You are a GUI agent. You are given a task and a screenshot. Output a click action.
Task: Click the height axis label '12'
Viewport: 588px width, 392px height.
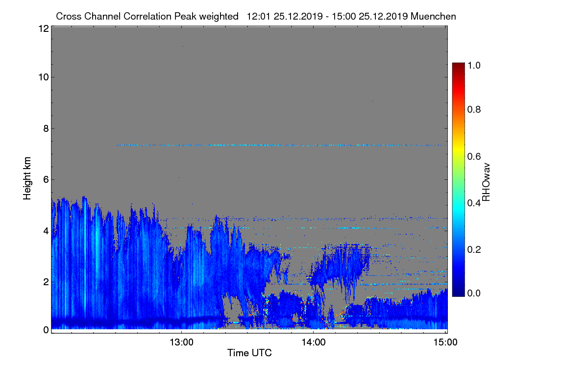[x=43, y=28]
